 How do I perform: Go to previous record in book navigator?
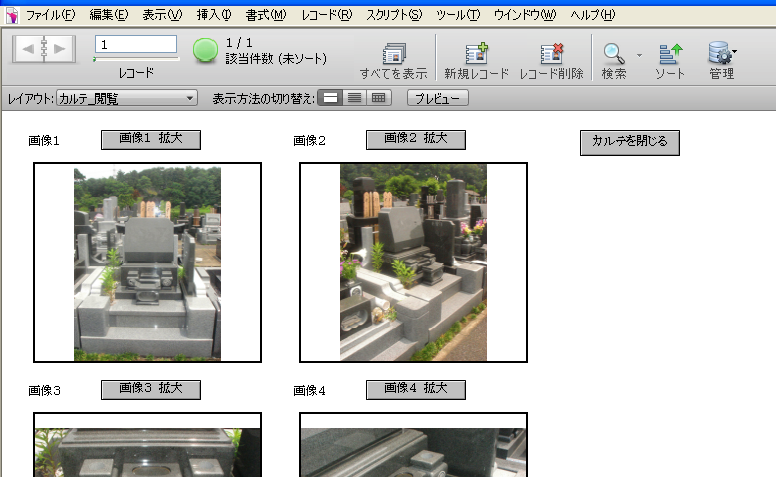pyautogui.click(x=31, y=48)
